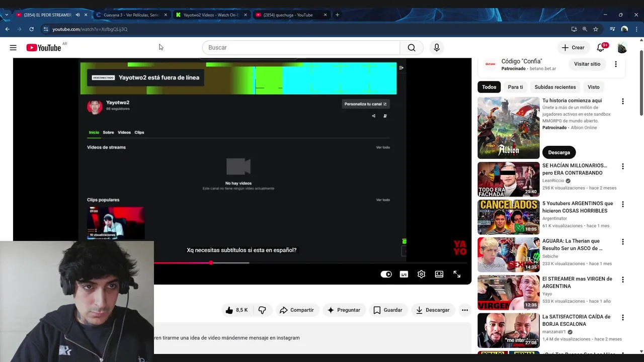The width and height of the screenshot is (644, 362).
Task: Enter full screen mode
Action: pos(457,274)
